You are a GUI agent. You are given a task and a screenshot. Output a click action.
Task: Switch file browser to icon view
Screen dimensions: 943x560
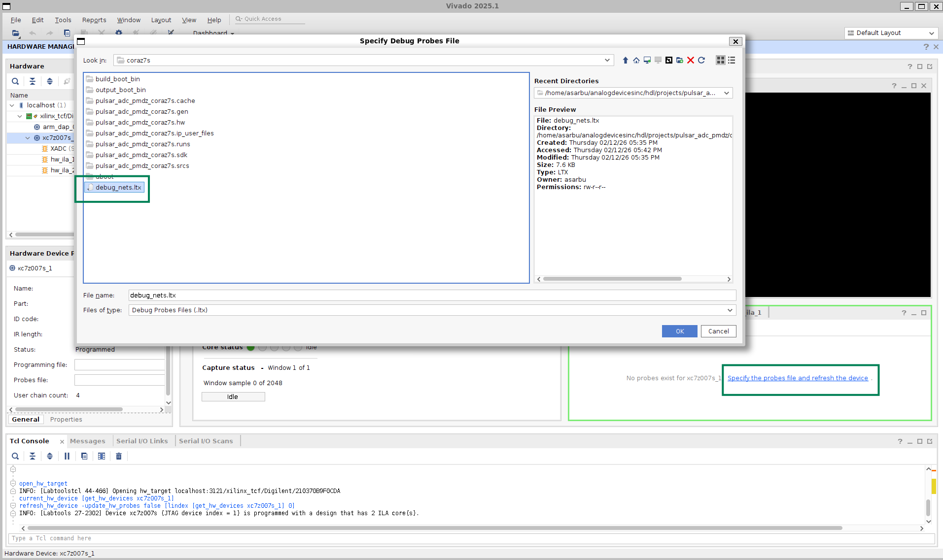(720, 60)
